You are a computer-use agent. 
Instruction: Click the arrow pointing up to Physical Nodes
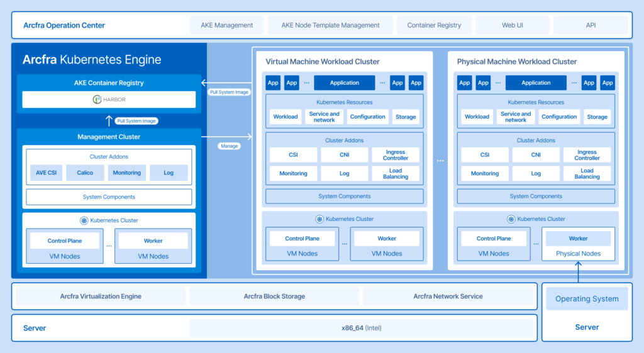(x=578, y=271)
